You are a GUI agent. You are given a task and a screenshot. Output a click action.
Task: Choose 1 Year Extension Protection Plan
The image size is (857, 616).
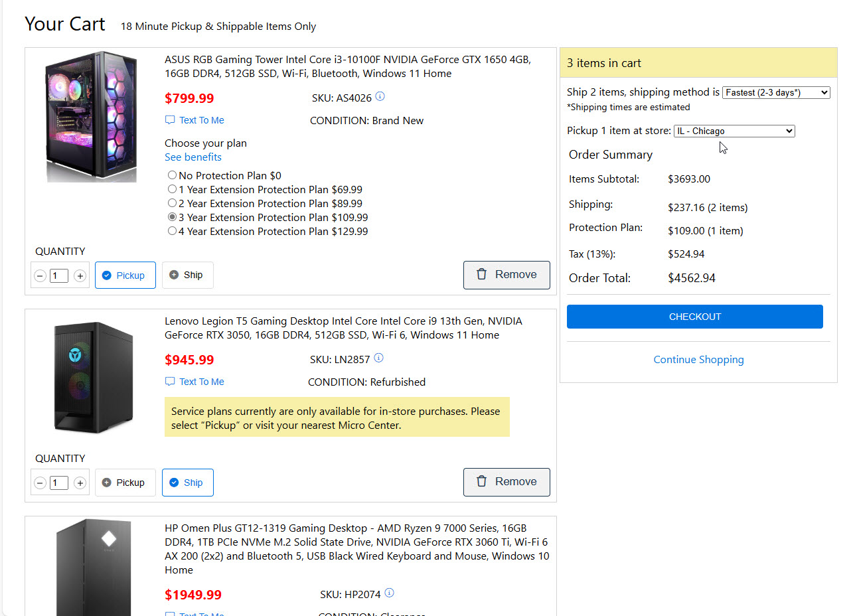172,189
